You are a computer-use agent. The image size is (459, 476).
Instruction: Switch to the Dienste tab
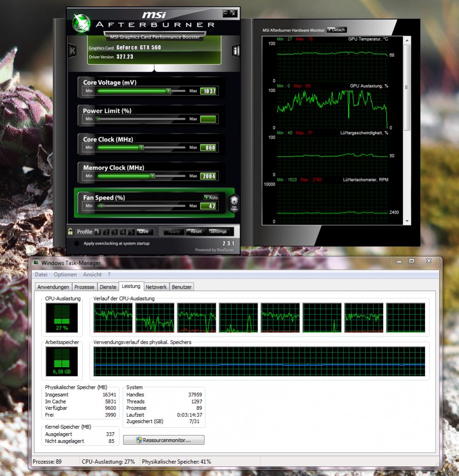108,287
